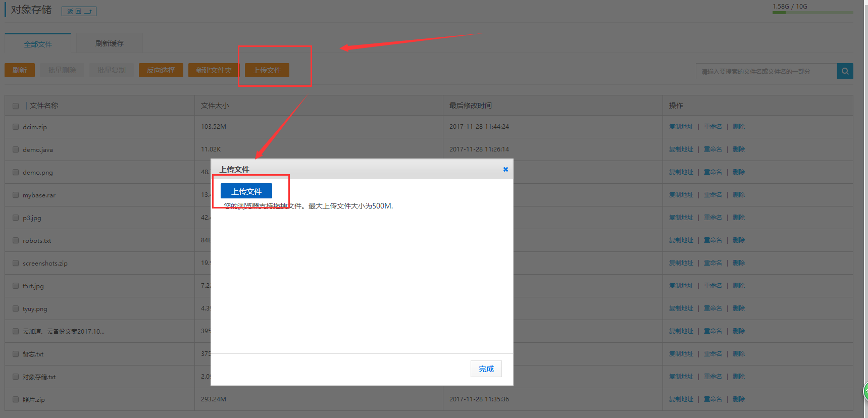Click 重命名 for demo.java

click(712, 149)
